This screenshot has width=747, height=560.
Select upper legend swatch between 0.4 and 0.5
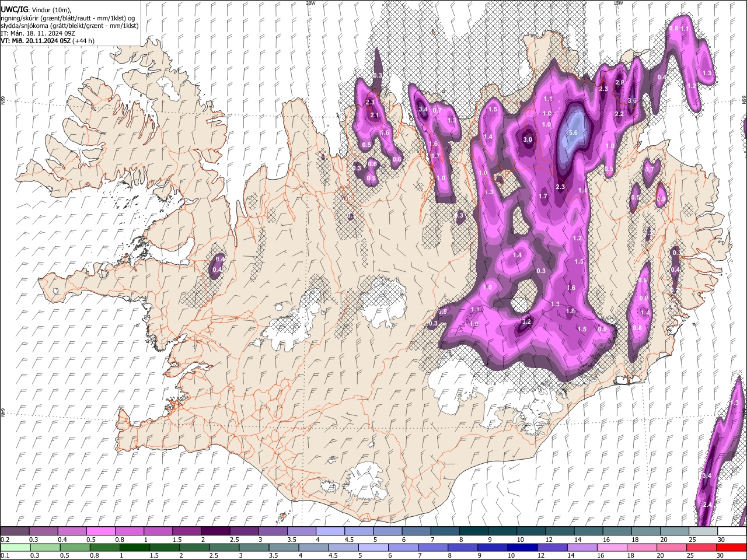pyautogui.click(x=72, y=531)
